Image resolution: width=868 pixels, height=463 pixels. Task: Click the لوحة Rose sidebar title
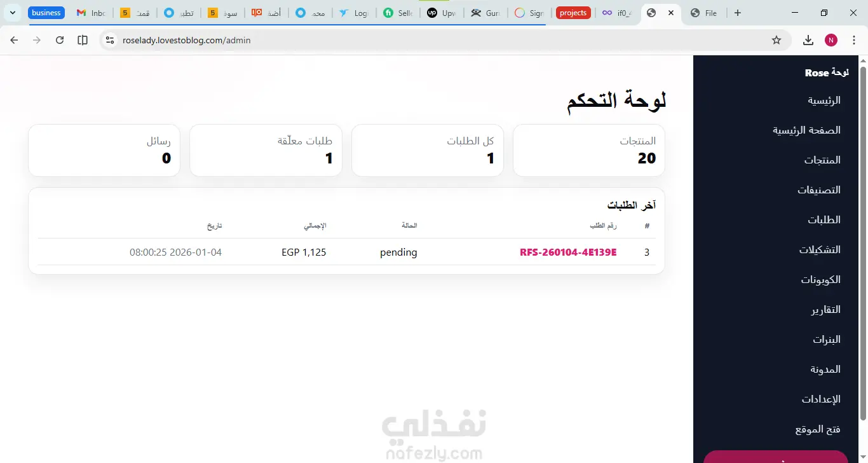coord(827,73)
